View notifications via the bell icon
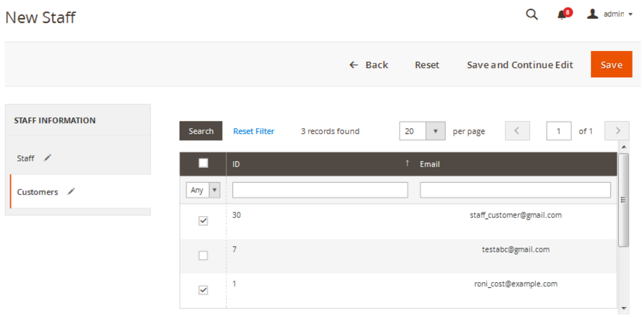Screen dimensions: 644x317 (x=562, y=15)
